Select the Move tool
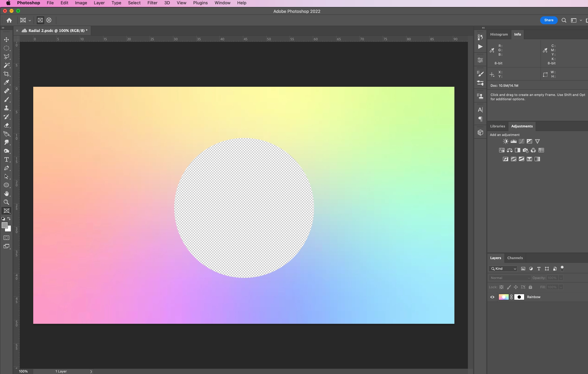Image resolution: width=588 pixels, height=374 pixels. 7,40
